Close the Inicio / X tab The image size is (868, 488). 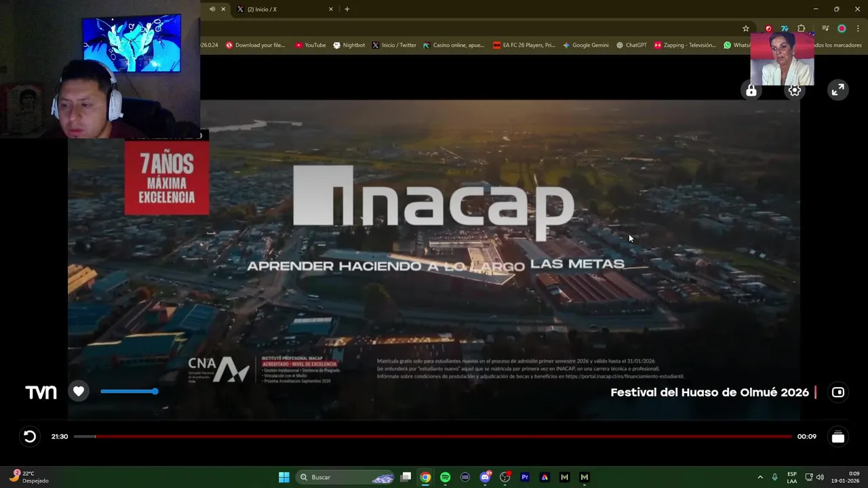[x=331, y=9]
